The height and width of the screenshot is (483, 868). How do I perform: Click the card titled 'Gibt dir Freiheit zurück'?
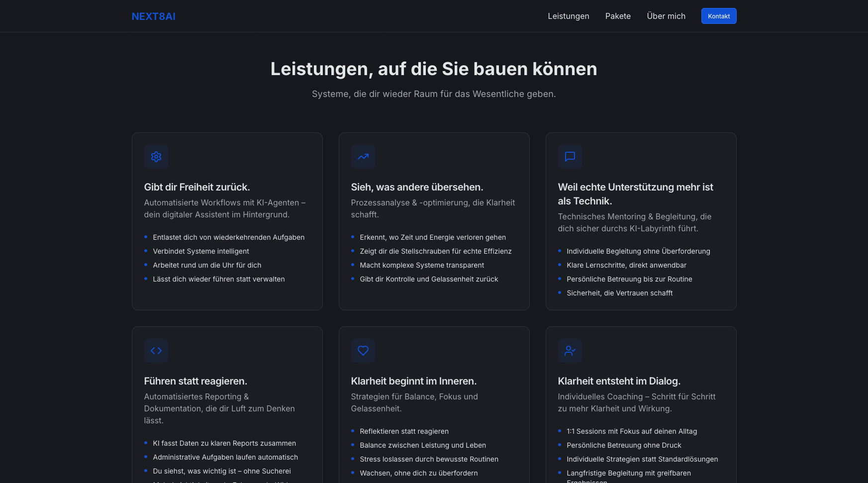point(197,187)
